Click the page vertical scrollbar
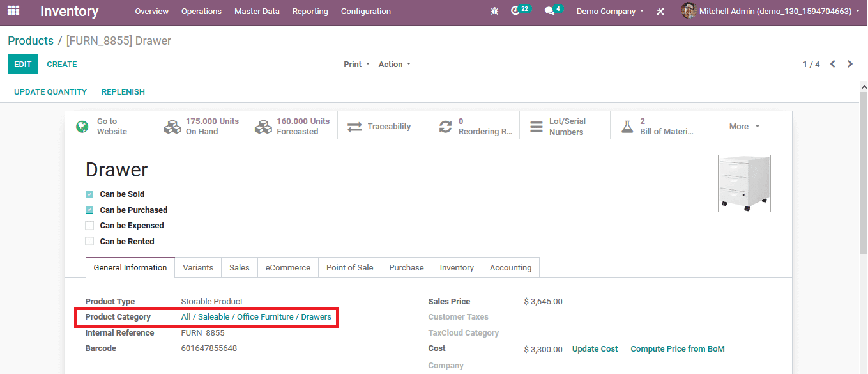 pyautogui.click(x=863, y=173)
